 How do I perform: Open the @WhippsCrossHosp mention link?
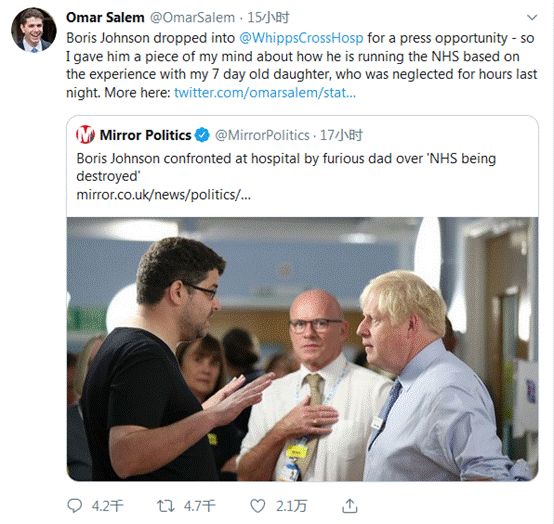301,38
